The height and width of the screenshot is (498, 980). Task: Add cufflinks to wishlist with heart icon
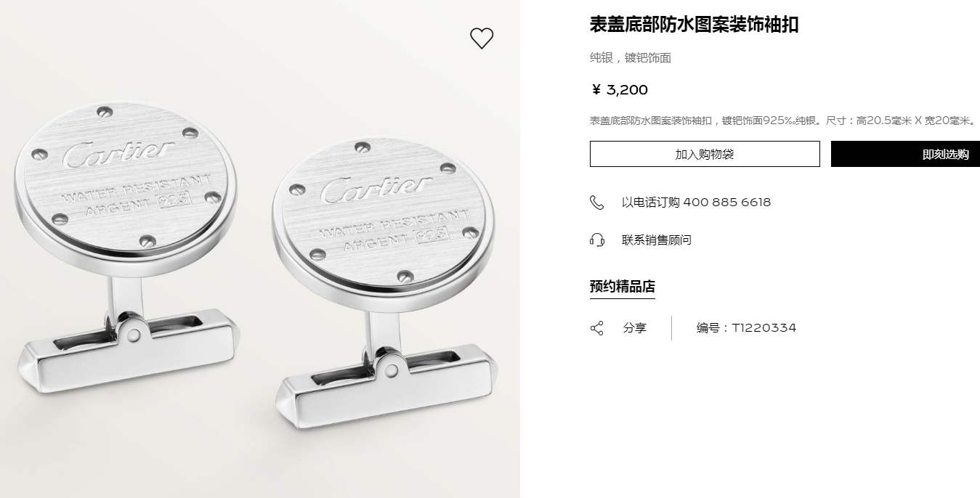tap(482, 38)
